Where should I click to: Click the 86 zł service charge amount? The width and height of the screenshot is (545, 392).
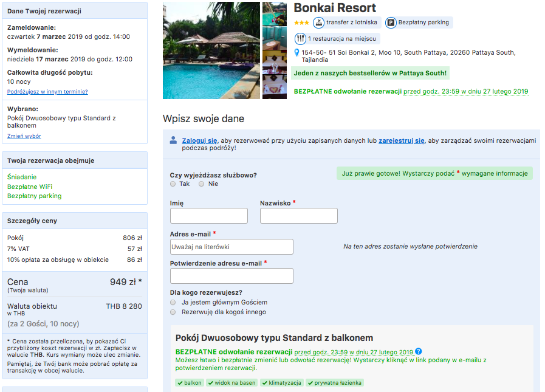(134, 260)
